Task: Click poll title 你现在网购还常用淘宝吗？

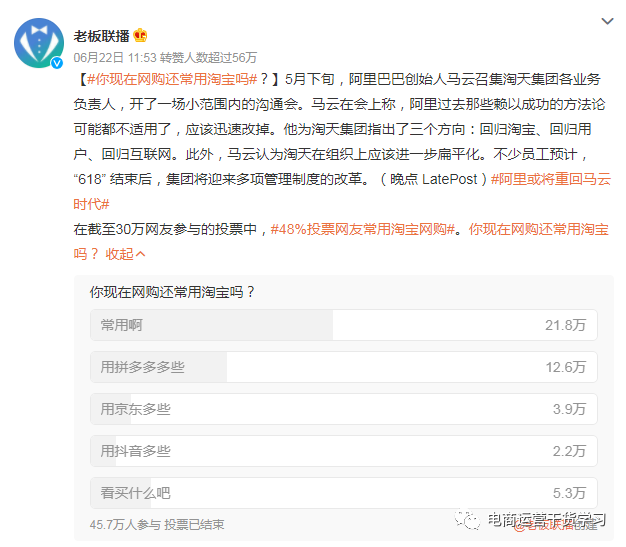Action: click(x=172, y=292)
